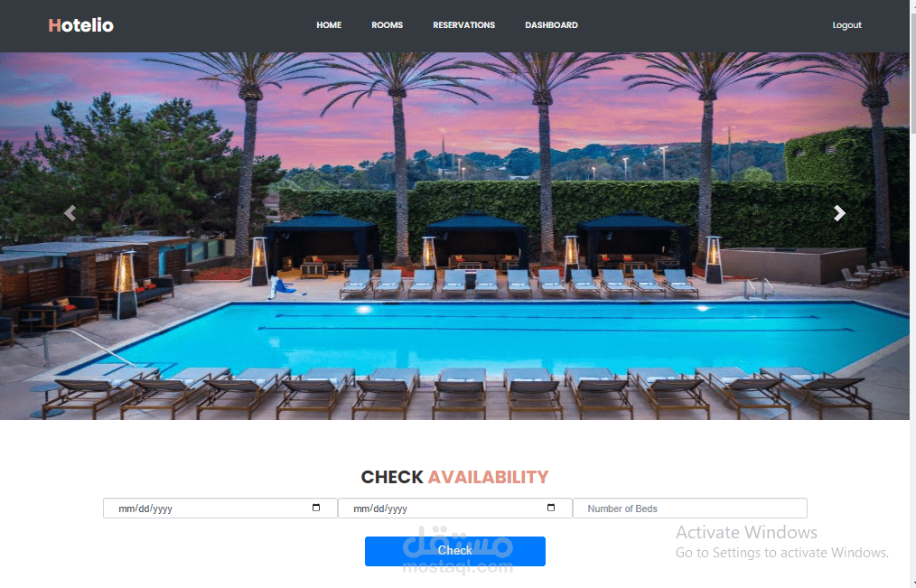Click the Hotelio logo
916x588 pixels.
80,25
